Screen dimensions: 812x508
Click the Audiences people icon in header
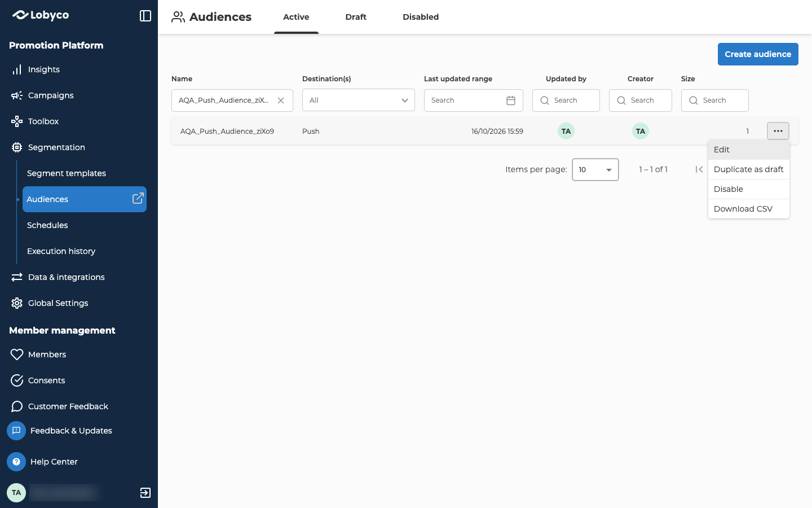point(178,17)
